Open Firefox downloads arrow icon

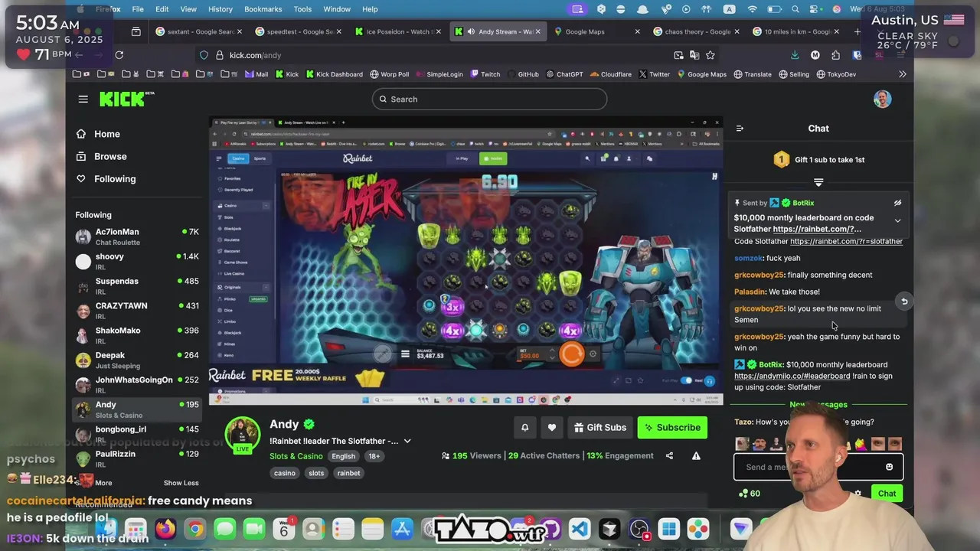click(x=795, y=55)
